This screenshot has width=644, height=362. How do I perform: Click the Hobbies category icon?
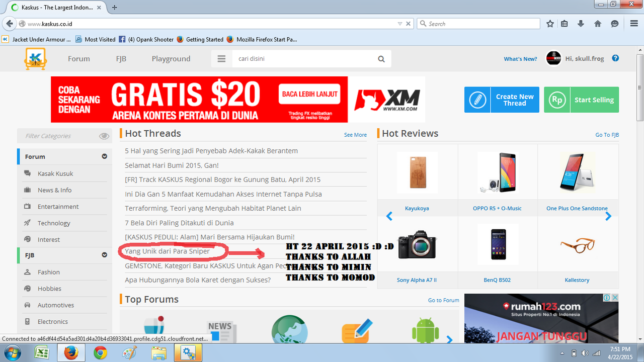point(27,289)
